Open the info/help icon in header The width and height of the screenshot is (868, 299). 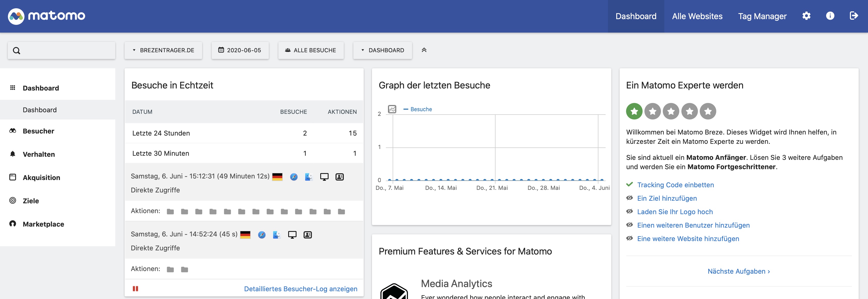(x=830, y=16)
